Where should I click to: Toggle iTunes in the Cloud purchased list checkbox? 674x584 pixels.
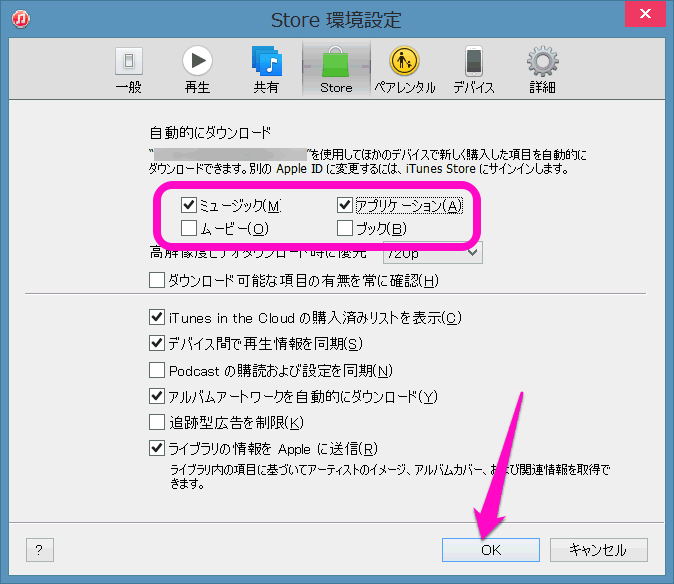tap(157, 318)
